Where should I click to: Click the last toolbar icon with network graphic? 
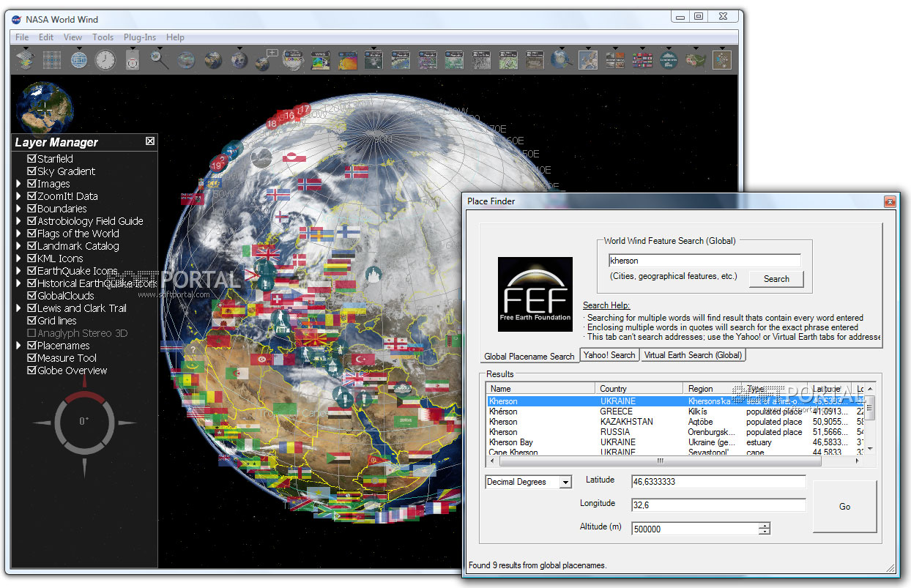click(x=722, y=59)
